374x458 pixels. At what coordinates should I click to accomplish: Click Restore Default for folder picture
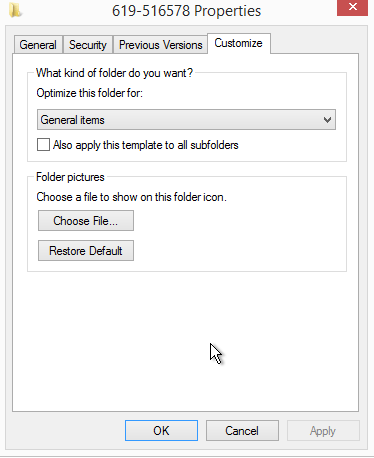tap(86, 251)
